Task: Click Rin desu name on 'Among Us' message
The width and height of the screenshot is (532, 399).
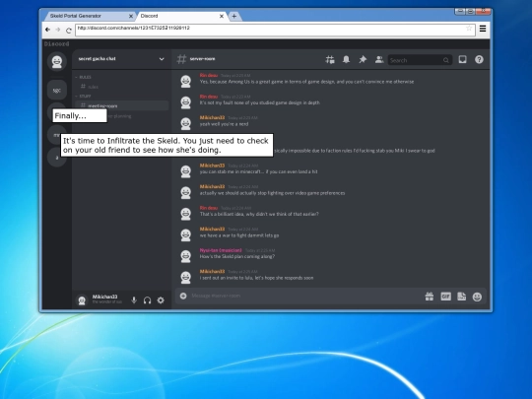Action: point(209,75)
